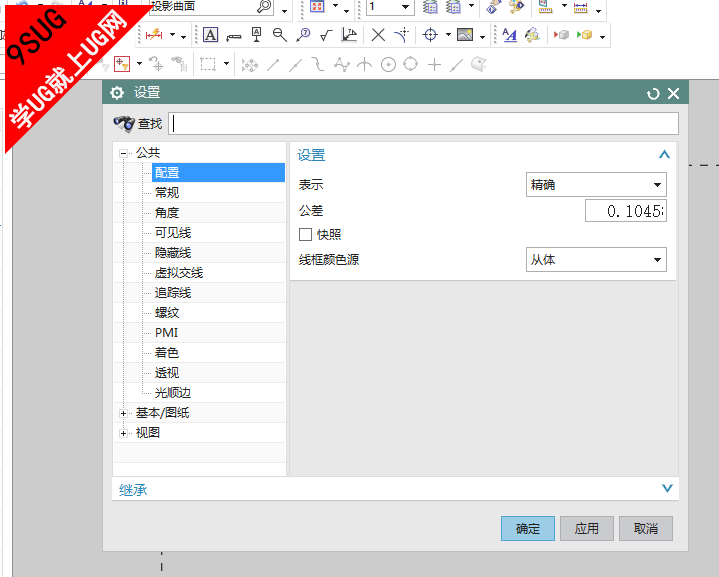Open the dropdown showing value 1
The image size is (719, 577).
coord(405,6)
